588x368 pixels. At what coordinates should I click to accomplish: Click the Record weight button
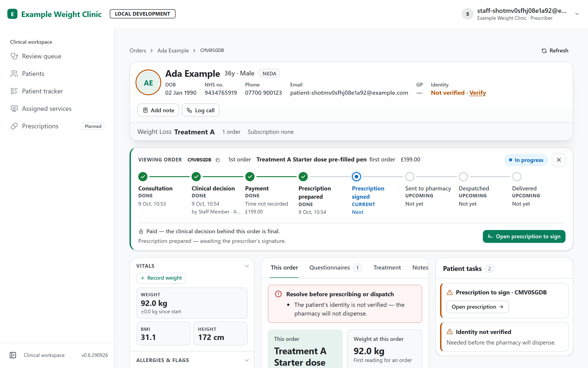click(x=161, y=278)
